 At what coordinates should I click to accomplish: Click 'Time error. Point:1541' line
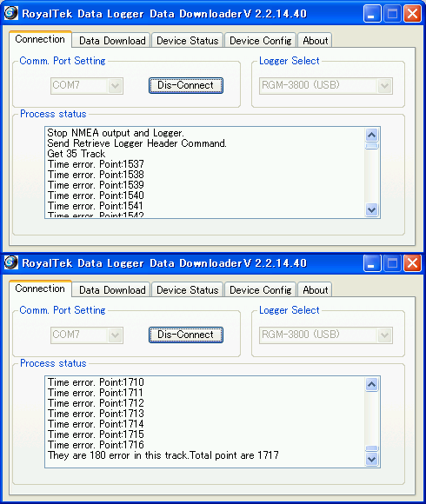[x=96, y=206]
